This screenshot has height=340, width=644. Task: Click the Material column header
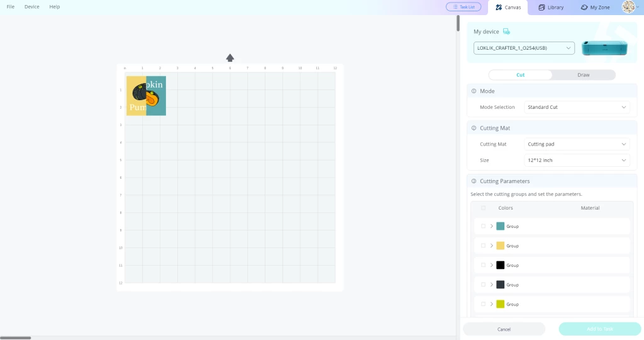click(x=590, y=208)
